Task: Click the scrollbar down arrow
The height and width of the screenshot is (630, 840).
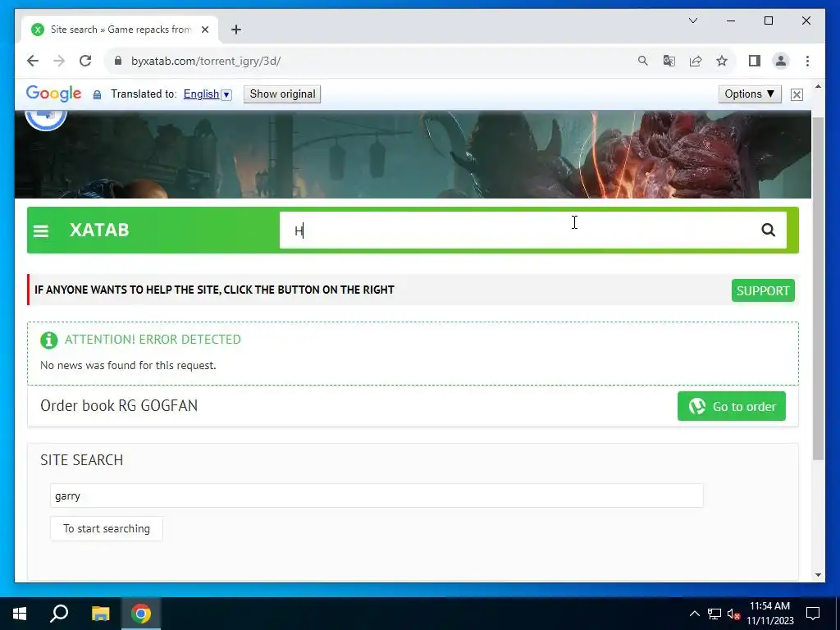Action: tap(818, 575)
